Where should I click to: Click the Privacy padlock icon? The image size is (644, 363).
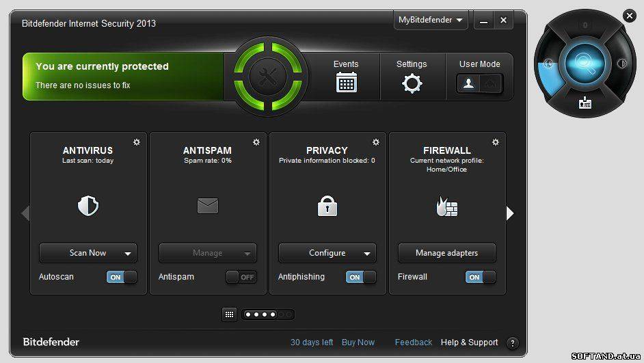327,206
